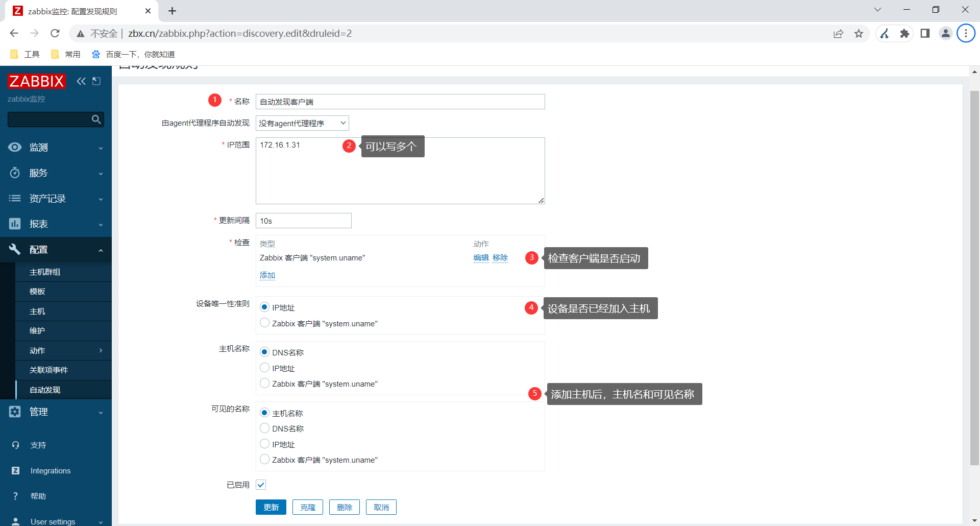980x526 pixels.
Task: Click the 更新 button
Action: click(x=271, y=507)
